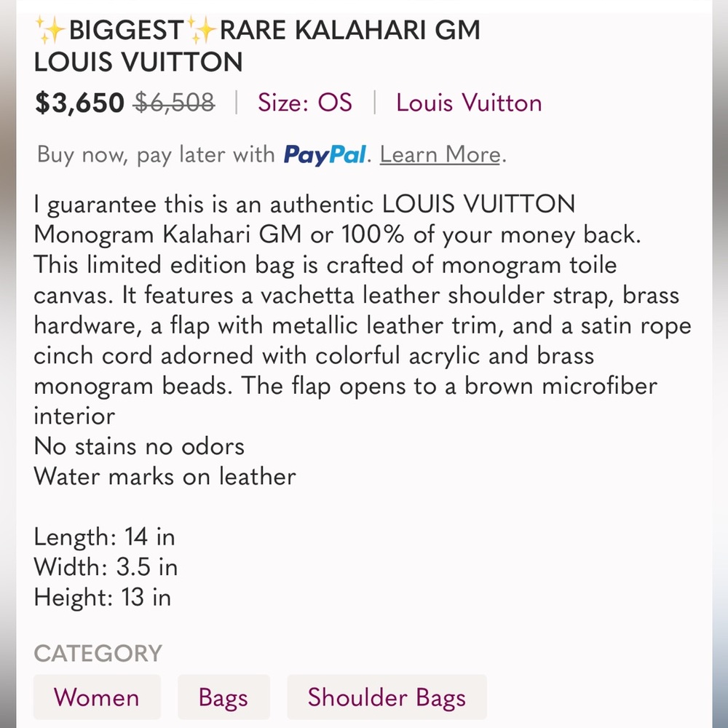
Task: Click the Height: 13 in measurement
Action: [x=102, y=597]
